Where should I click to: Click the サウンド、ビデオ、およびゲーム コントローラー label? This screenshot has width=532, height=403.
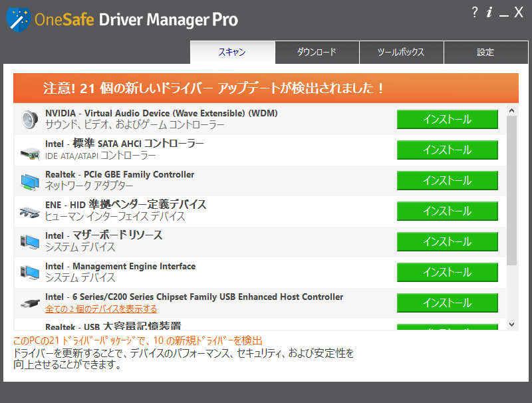(135, 124)
